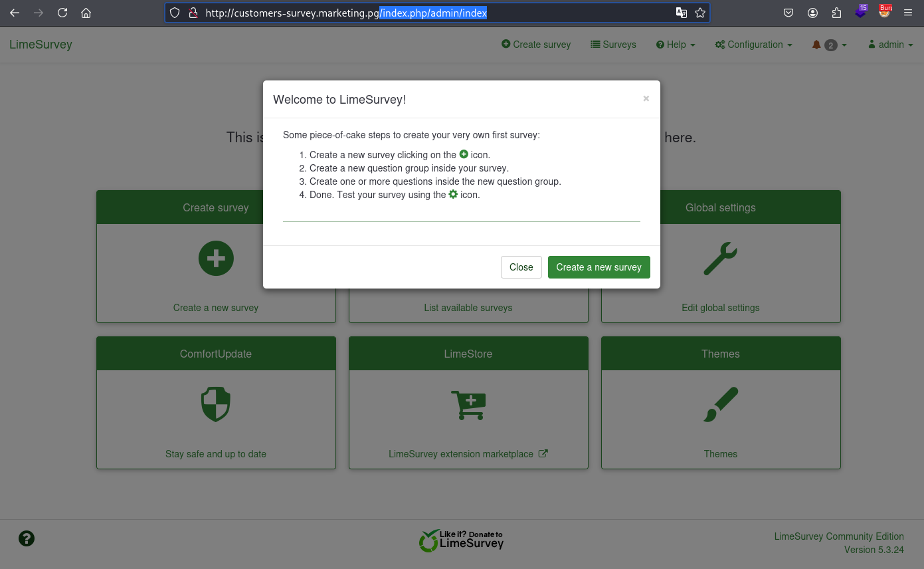Click the LimeStore card header

click(468, 354)
